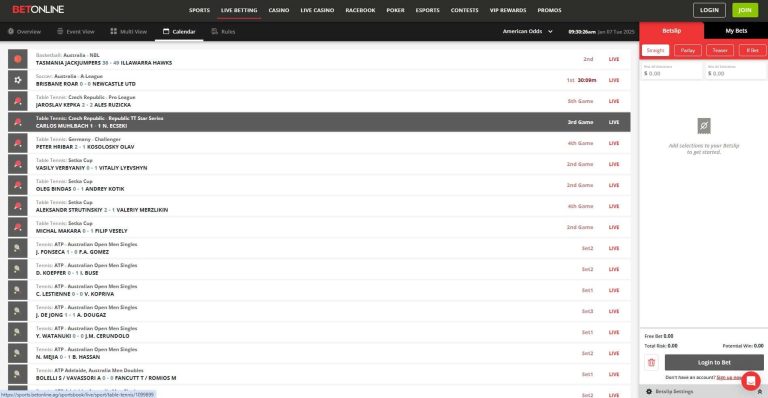Click the green JOIN button

(x=745, y=10)
